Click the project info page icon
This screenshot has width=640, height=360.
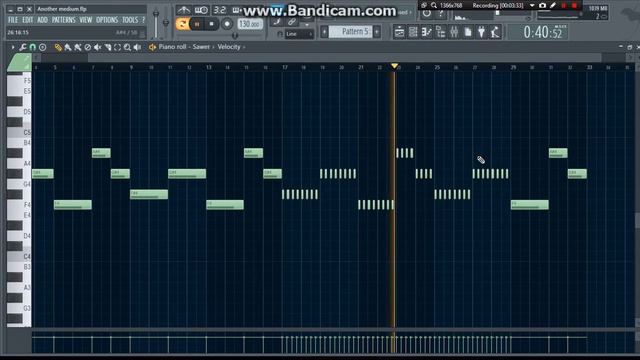pyautogui.click(x=468, y=32)
